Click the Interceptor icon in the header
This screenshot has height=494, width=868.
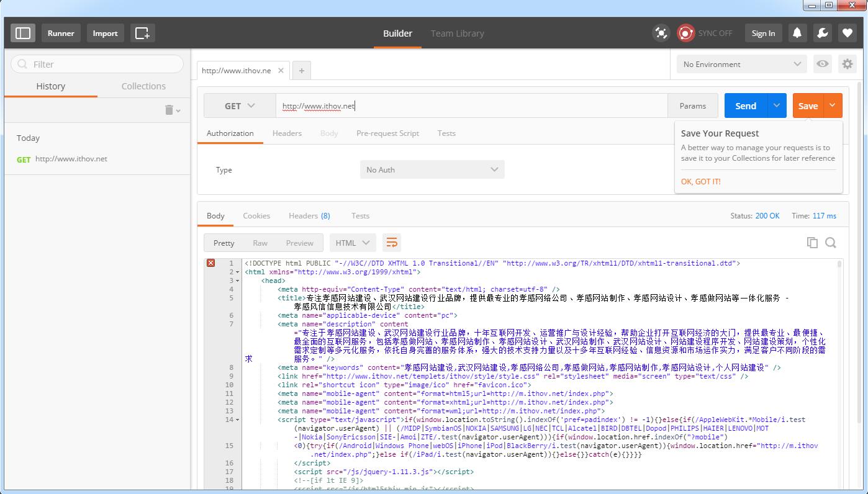tap(661, 33)
